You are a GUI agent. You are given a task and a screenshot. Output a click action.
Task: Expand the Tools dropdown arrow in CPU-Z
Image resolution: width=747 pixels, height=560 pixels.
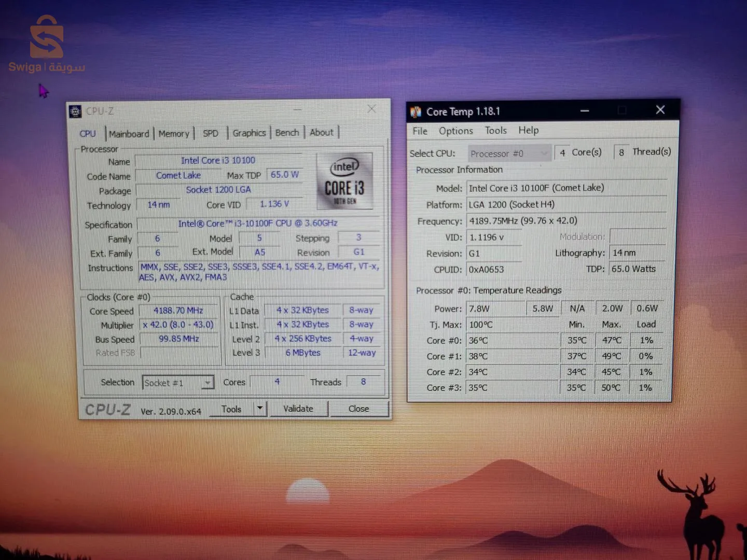coord(259,408)
